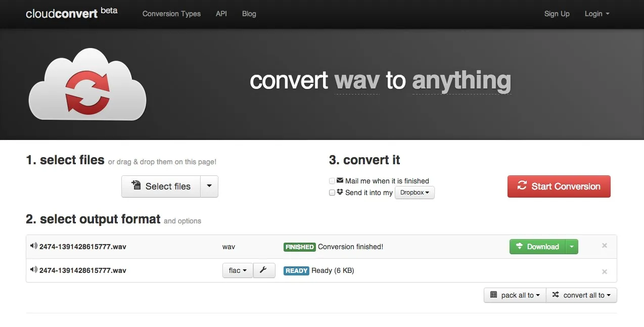This screenshot has width=644, height=327.
Task: Open conversion options wrench icon
Action: point(264,270)
